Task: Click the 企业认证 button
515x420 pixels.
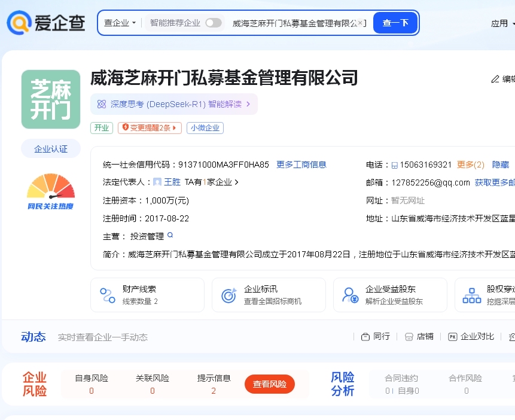Action: point(51,148)
